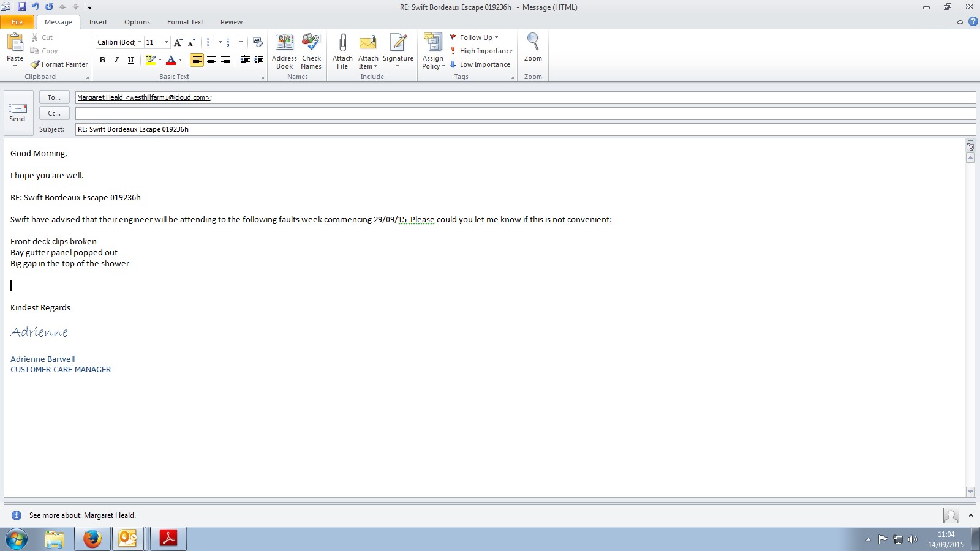
Task: Open the Format Text tab
Action: tap(185, 22)
